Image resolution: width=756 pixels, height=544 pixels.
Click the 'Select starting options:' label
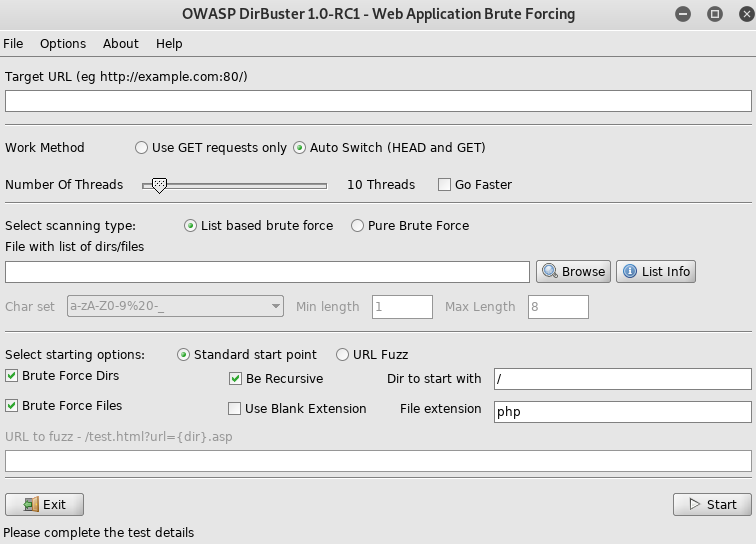point(75,355)
